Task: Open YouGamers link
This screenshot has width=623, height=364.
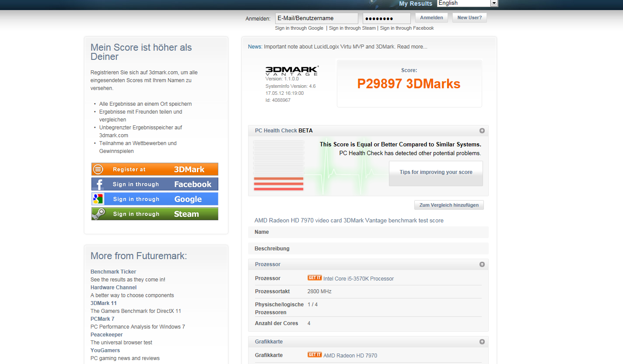Action: [105, 350]
